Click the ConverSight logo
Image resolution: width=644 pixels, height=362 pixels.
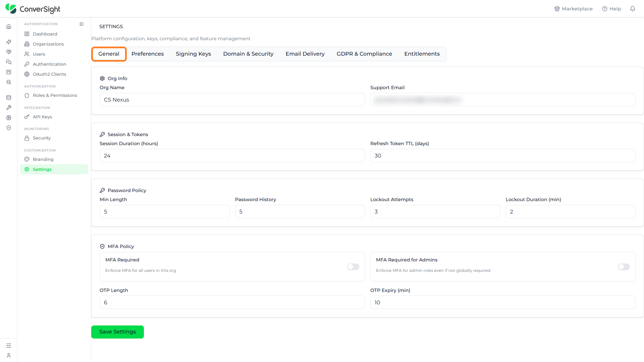point(33,9)
